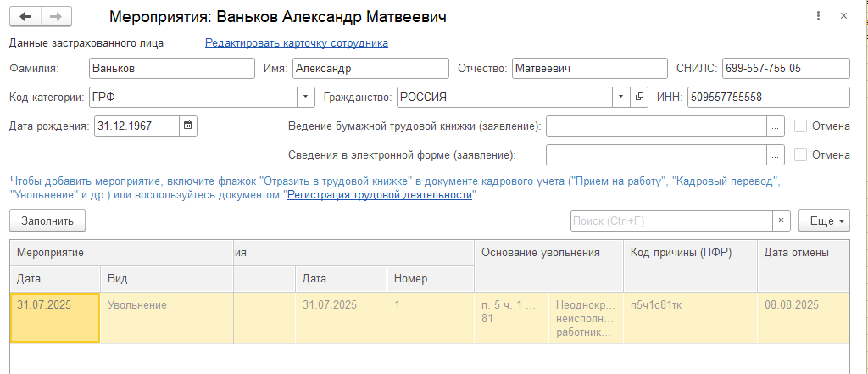Close the Мероприятия form with the X
Viewport: 868px width, 374px height.
pyautogui.click(x=843, y=16)
